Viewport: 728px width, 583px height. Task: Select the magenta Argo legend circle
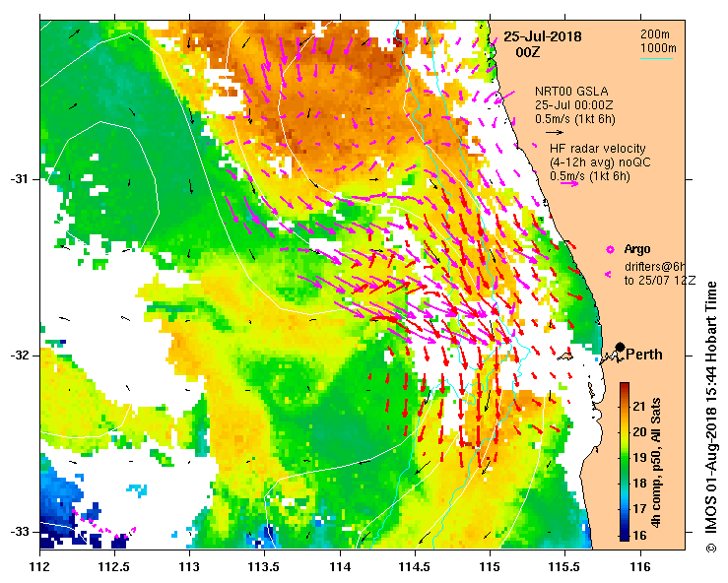coord(610,250)
